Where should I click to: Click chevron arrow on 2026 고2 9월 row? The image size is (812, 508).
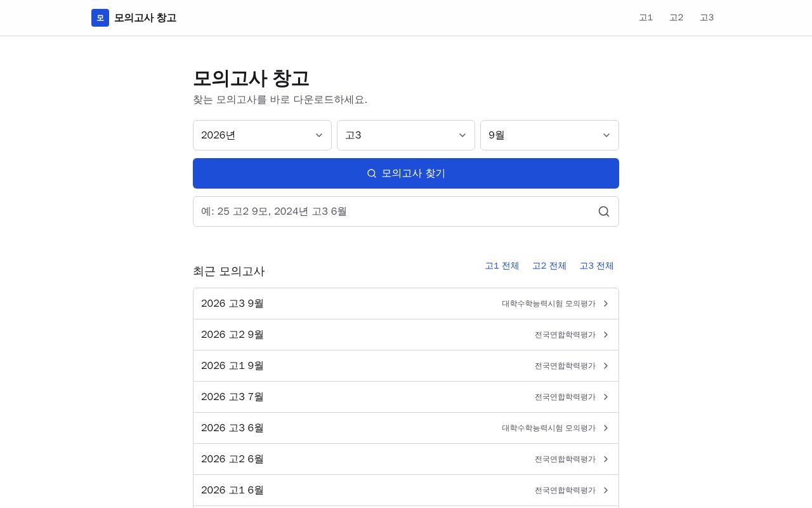(606, 335)
